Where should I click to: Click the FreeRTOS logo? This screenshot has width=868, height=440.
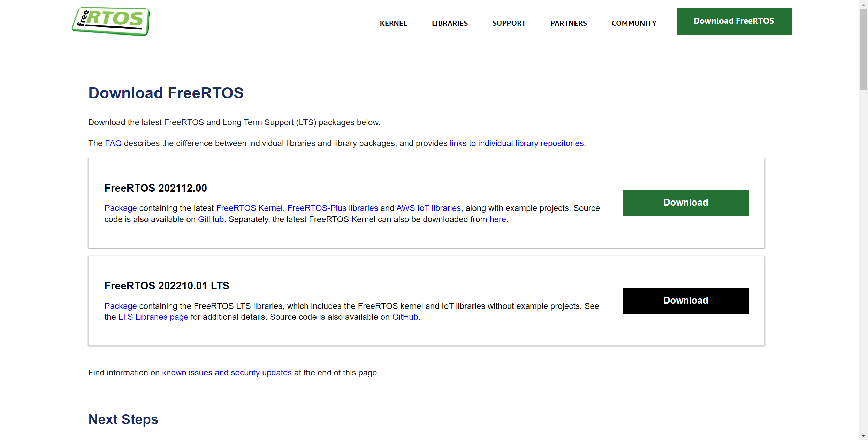[111, 21]
